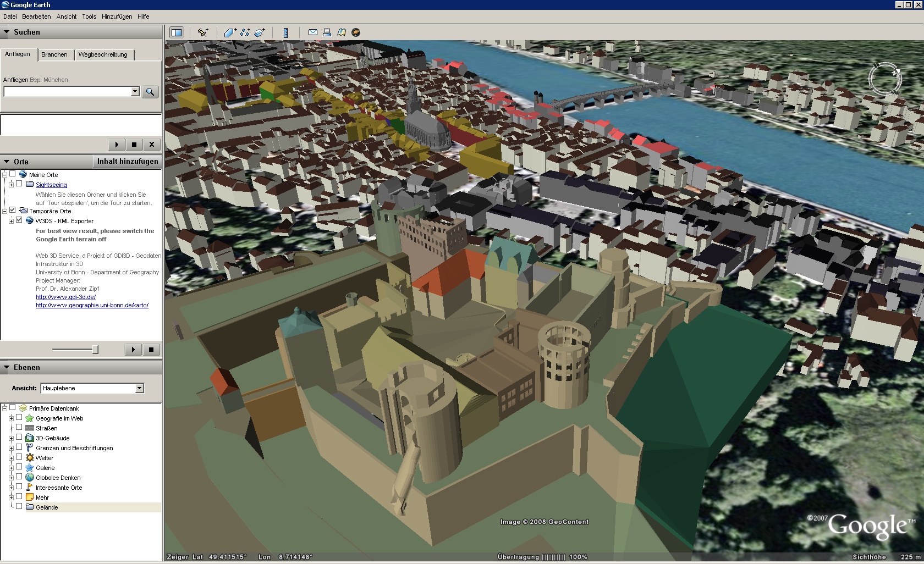The image size is (924, 564).
Task: Click the Globales Denken globe icon
Action: coord(30,477)
